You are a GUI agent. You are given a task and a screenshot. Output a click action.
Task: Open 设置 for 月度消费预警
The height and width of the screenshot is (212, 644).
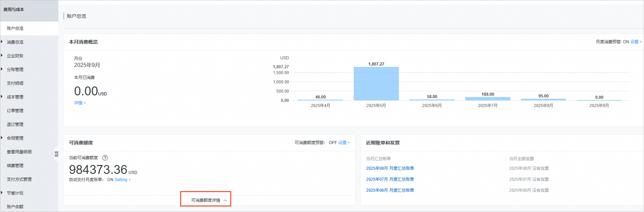click(x=636, y=42)
